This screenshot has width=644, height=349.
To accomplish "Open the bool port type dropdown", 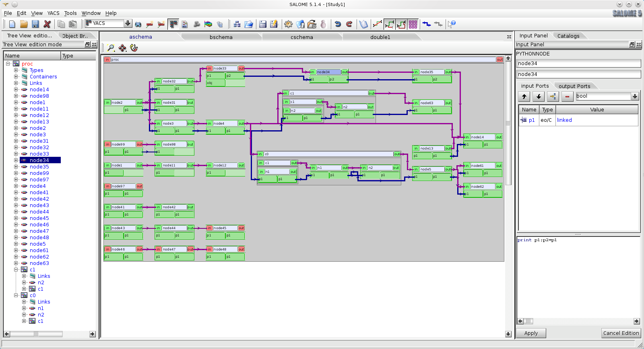I will point(635,96).
